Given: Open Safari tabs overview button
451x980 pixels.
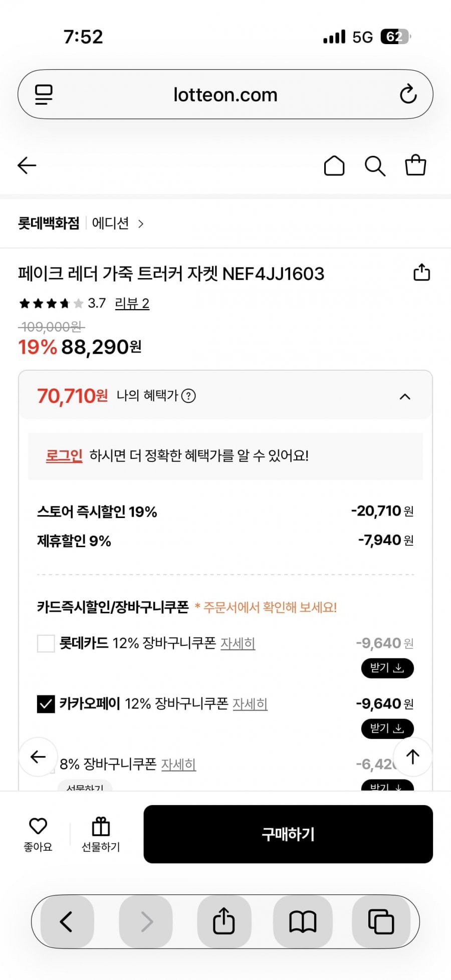Looking at the screenshot, I should [381, 921].
